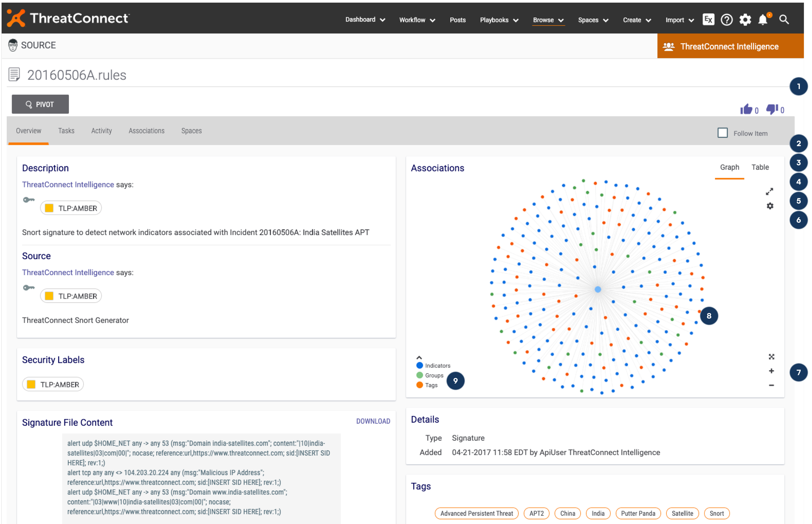Open the notifications bell icon

(763, 20)
